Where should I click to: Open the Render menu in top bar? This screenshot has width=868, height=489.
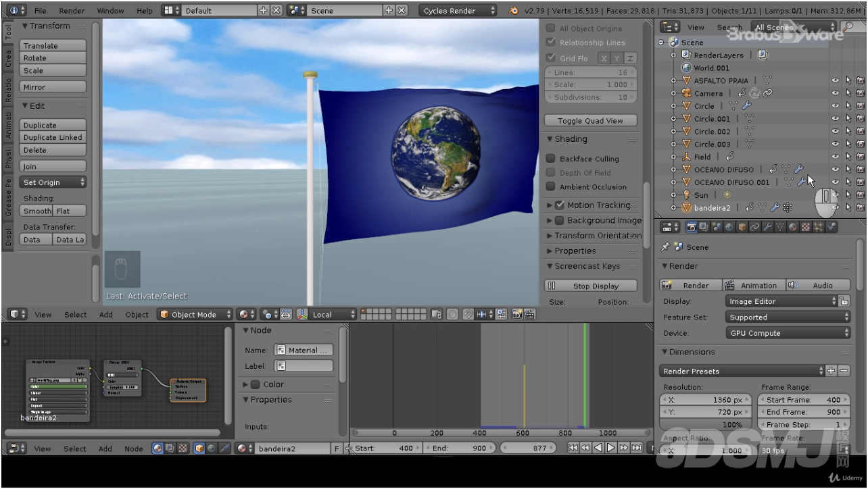click(72, 11)
